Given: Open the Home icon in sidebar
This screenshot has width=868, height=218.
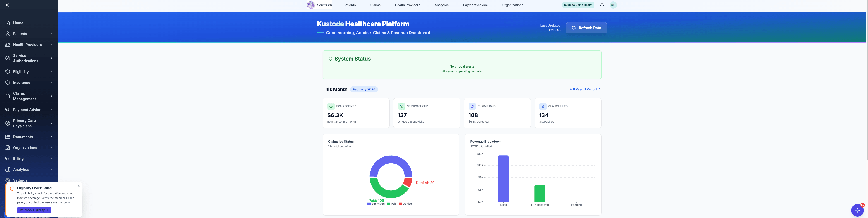Looking at the screenshot, I should (x=8, y=23).
